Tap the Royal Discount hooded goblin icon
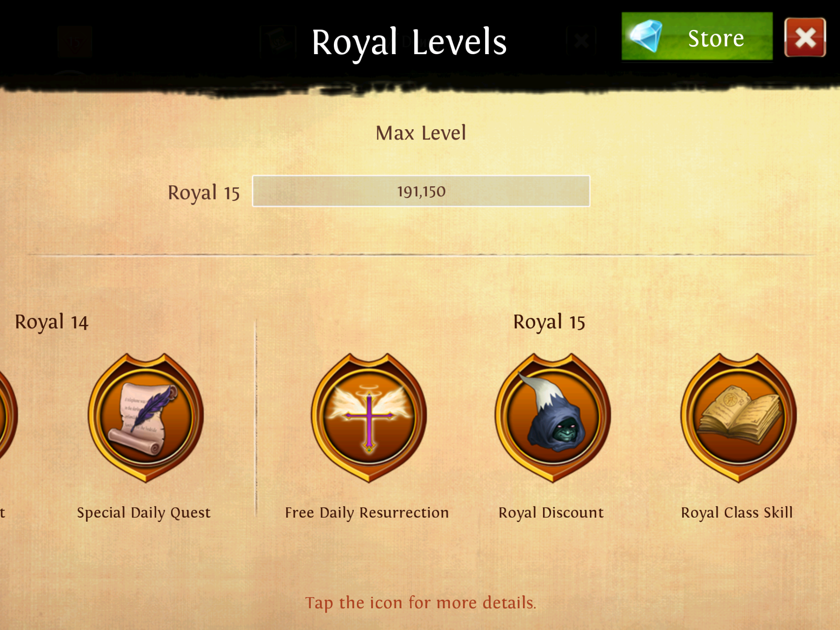 (x=552, y=418)
